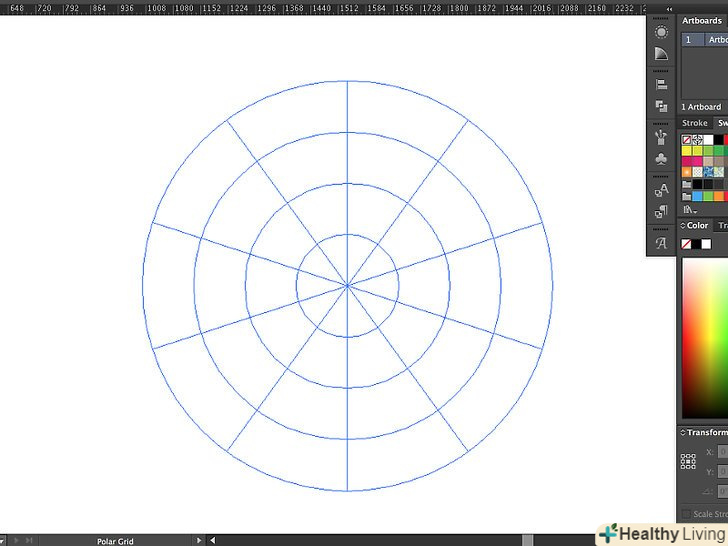This screenshot has height=546, width=728.
Task: Click the X value field in Transform
Action: coord(722,452)
